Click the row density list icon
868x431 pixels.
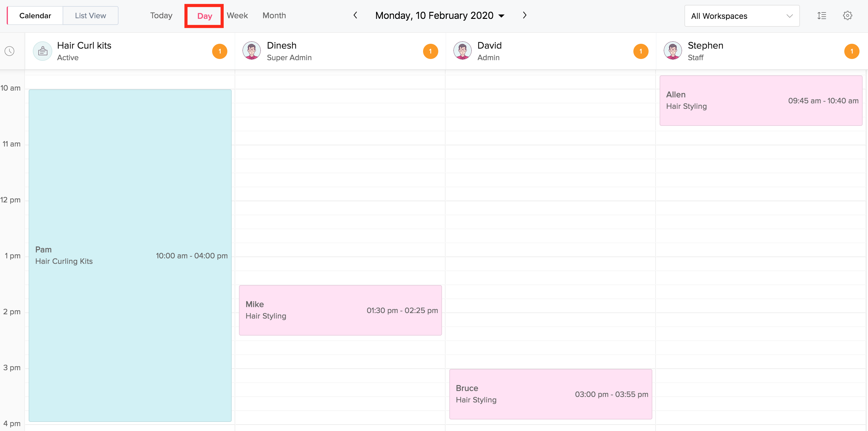tap(821, 16)
